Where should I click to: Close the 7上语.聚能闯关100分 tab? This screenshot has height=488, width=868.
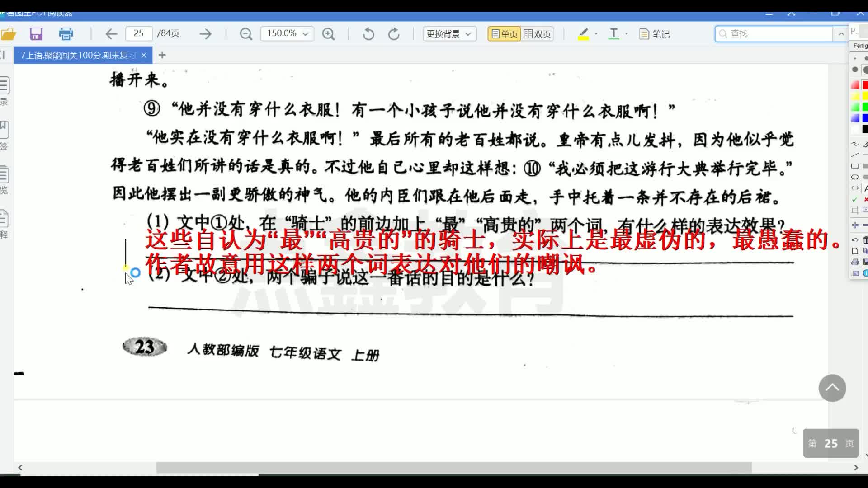[144, 55]
